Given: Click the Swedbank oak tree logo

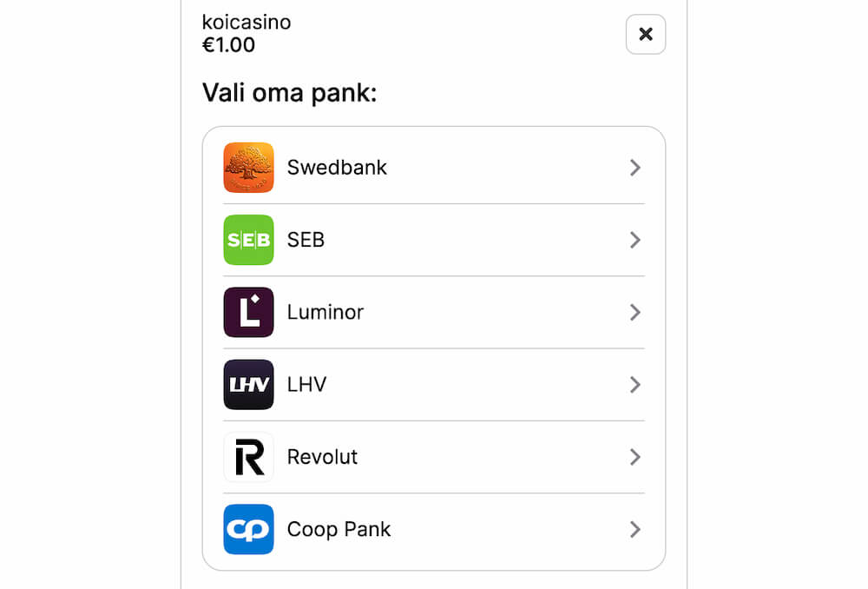Looking at the screenshot, I should (249, 168).
